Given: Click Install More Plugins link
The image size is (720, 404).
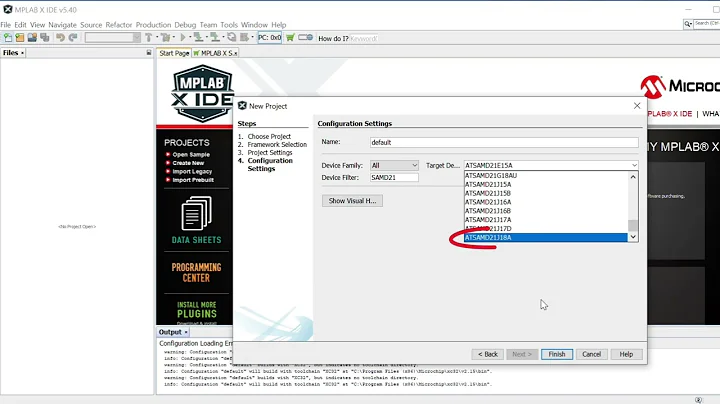Looking at the screenshot, I should tap(197, 310).
